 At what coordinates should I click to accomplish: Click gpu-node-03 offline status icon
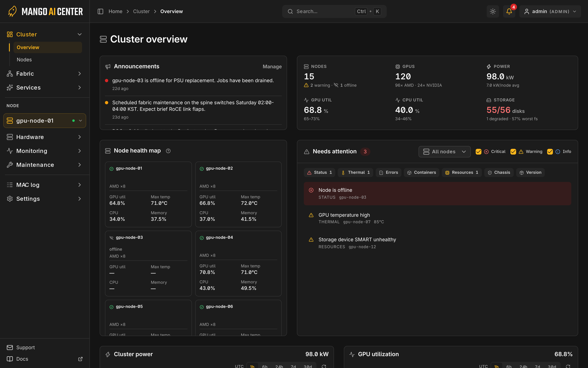[111, 238]
